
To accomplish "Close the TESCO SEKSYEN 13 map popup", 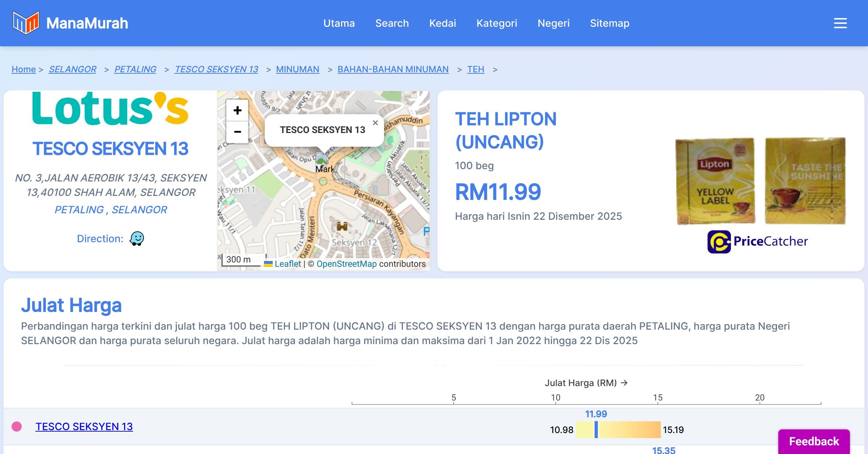I will [x=375, y=123].
